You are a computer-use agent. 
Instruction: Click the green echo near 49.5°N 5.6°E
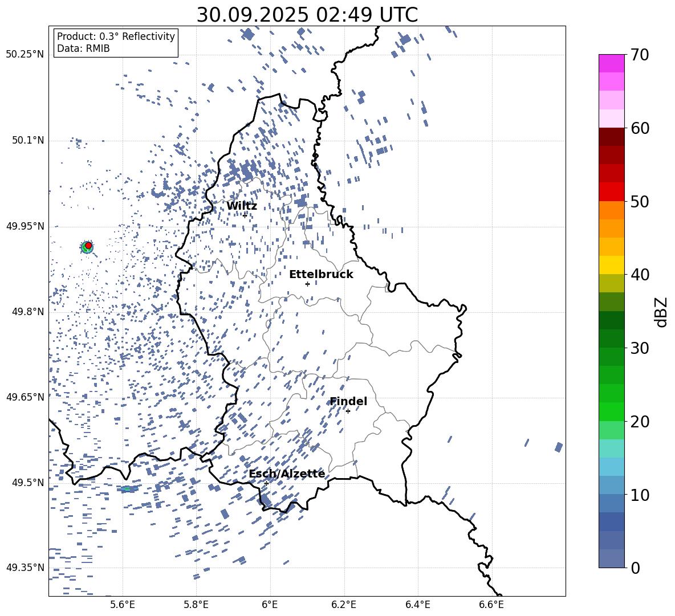128,489
